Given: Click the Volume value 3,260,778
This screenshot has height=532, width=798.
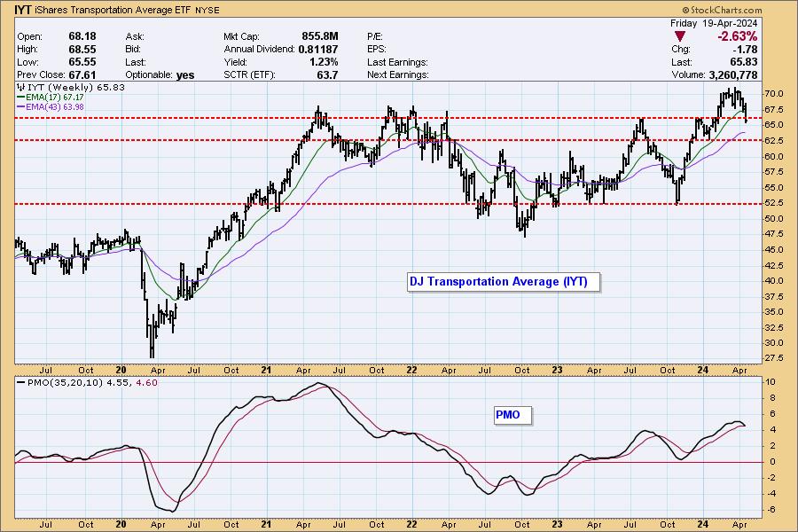Looking at the screenshot, I should [733, 74].
